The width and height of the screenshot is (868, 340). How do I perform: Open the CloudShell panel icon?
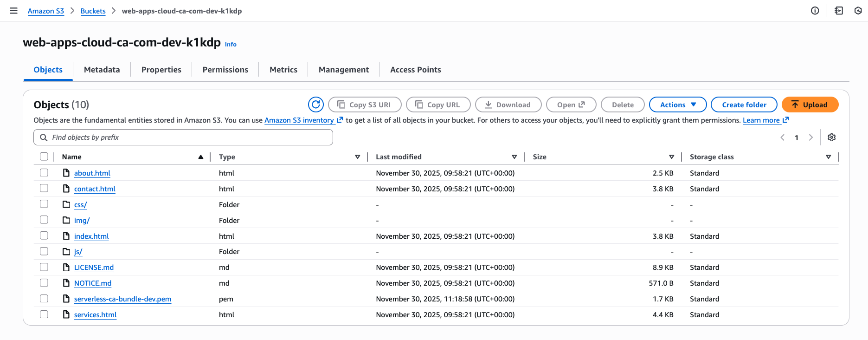(x=839, y=11)
